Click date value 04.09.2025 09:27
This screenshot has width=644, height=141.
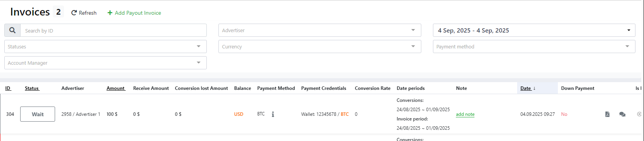pos(537,114)
